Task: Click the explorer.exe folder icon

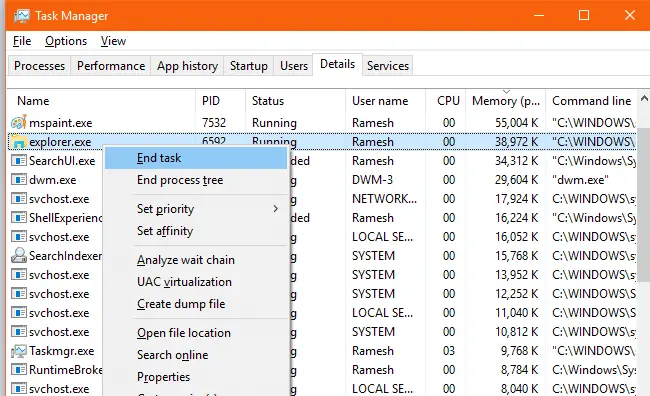Action: point(19,142)
